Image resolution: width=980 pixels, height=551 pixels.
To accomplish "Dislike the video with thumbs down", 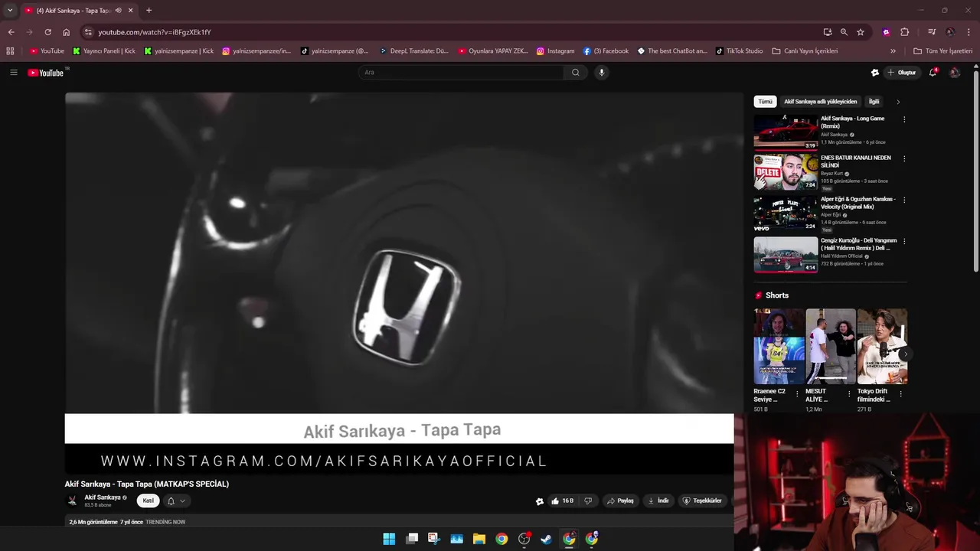I will (x=588, y=501).
